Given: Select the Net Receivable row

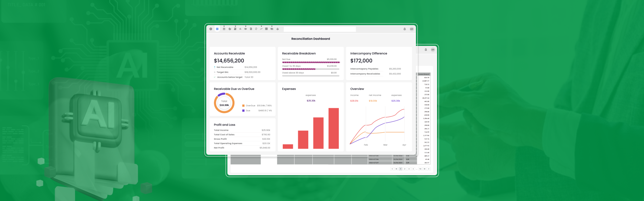Looking at the screenshot, I should click(235, 67).
